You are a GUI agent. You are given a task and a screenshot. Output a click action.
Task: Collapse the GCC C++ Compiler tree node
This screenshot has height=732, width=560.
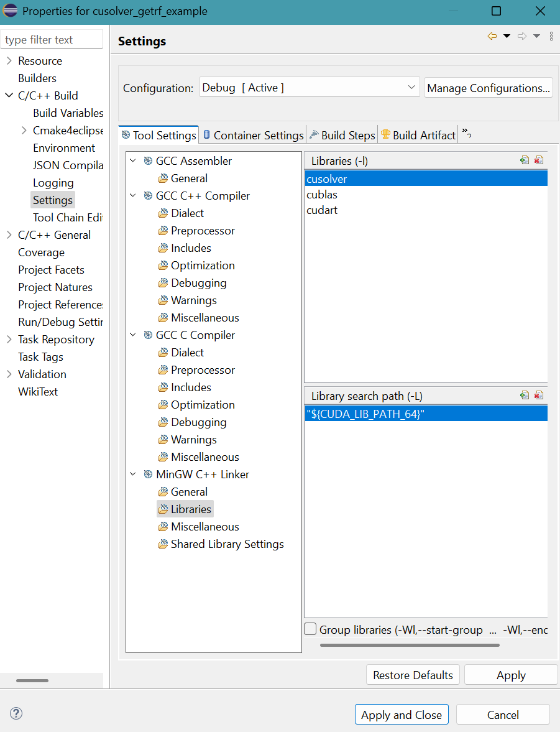click(x=133, y=196)
